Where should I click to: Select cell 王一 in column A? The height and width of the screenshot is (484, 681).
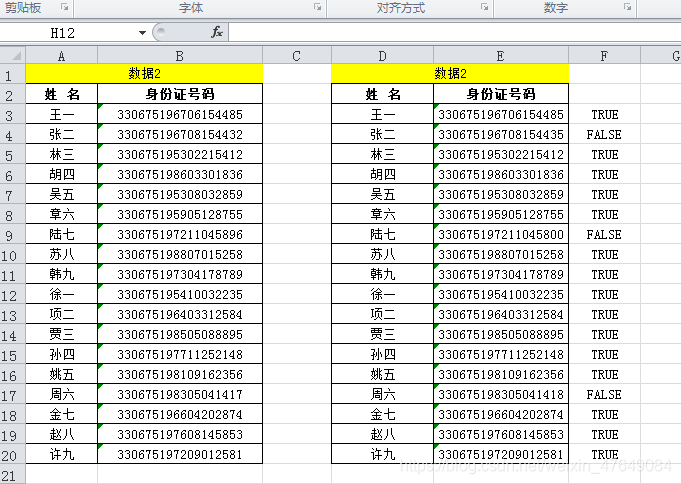tap(62, 114)
